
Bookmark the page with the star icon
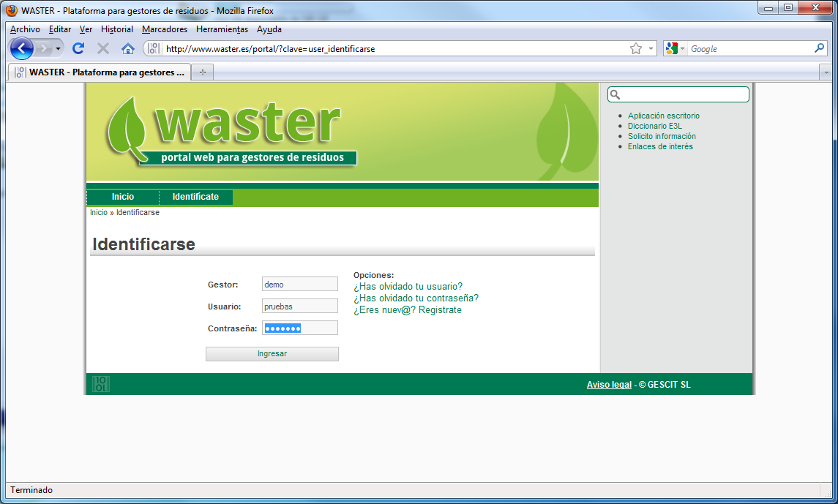[636, 48]
